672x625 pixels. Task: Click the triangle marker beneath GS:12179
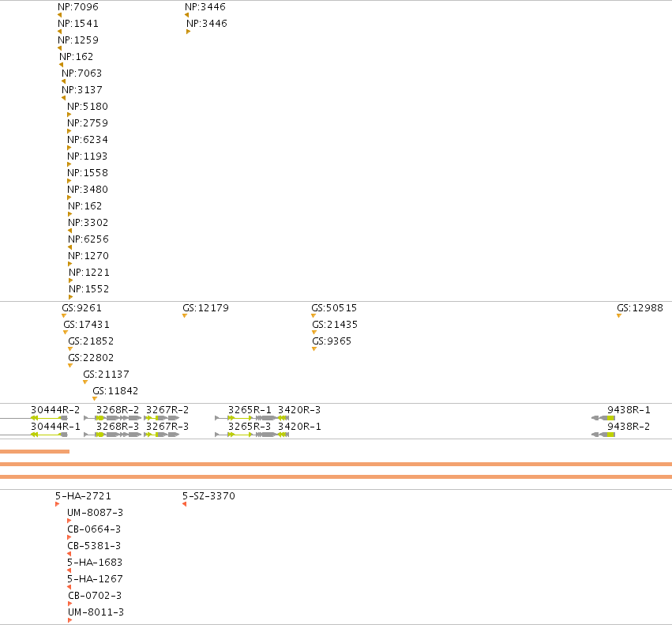(x=185, y=316)
